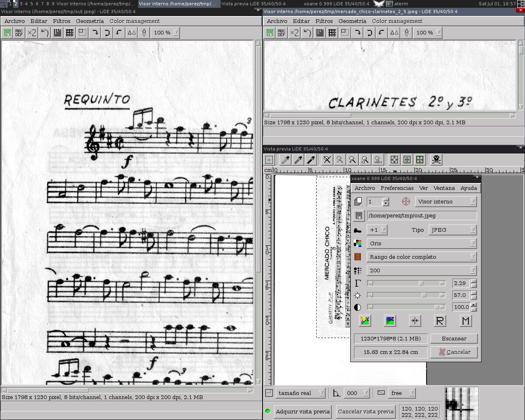Mirror the left viewer image at horizontal axis
Image resolution: width=525 pixels, height=420 pixels.
[x=144, y=33]
